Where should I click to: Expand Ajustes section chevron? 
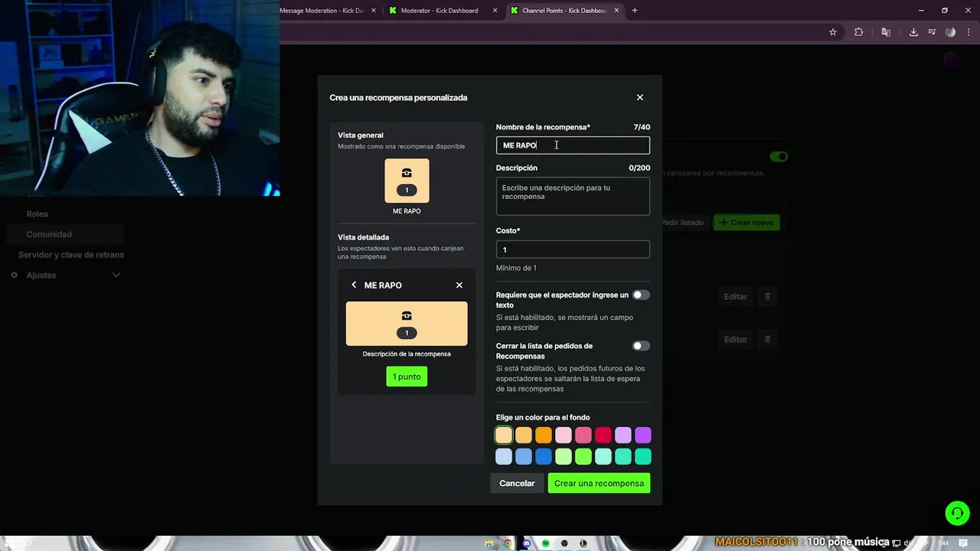tap(116, 275)
